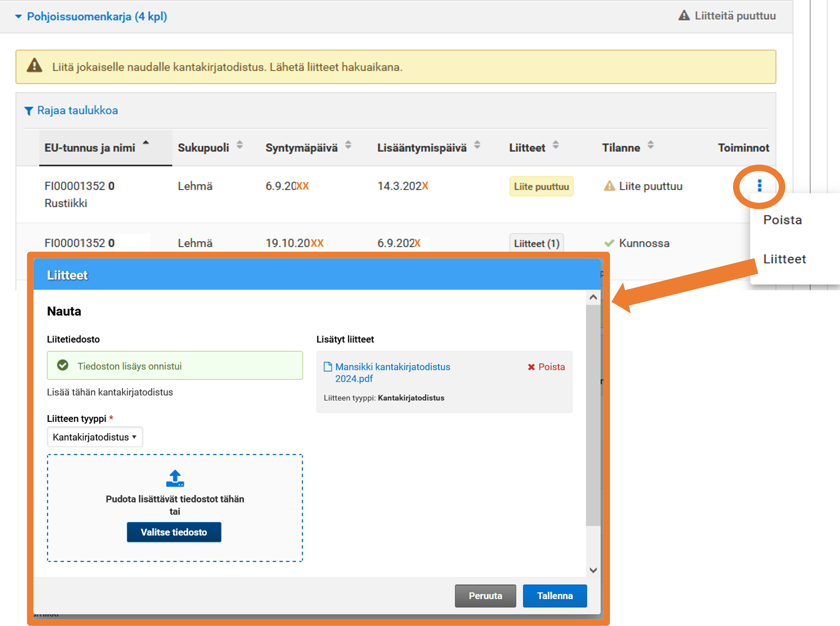Click the Liitteet dialog vertical scrollbar thumb
840x626 pixels.
point(593,415)
